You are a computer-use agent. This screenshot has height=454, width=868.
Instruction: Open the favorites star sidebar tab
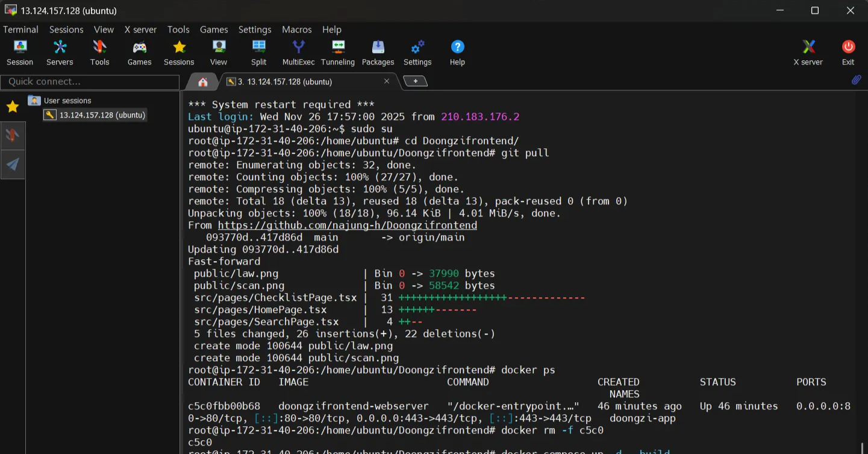click(x=13, y=107)
